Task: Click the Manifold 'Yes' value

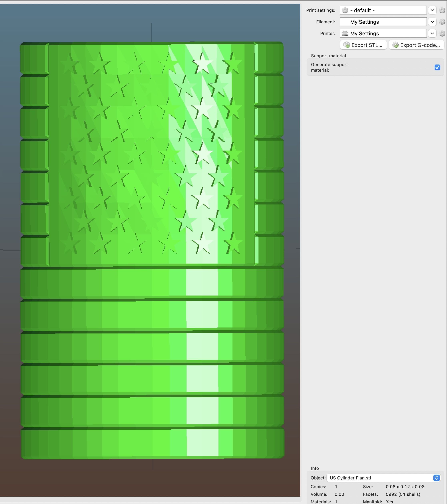Action: (389, 502)
